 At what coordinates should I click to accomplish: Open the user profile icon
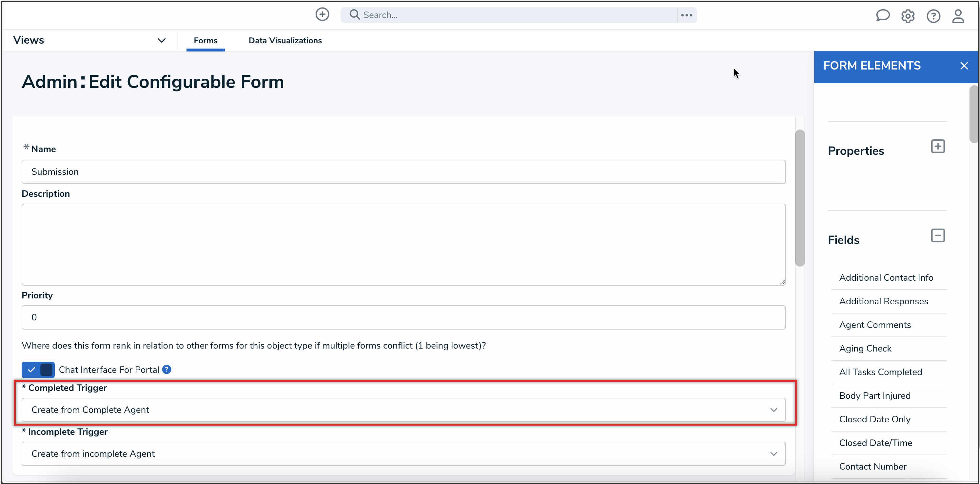[958, 16]
